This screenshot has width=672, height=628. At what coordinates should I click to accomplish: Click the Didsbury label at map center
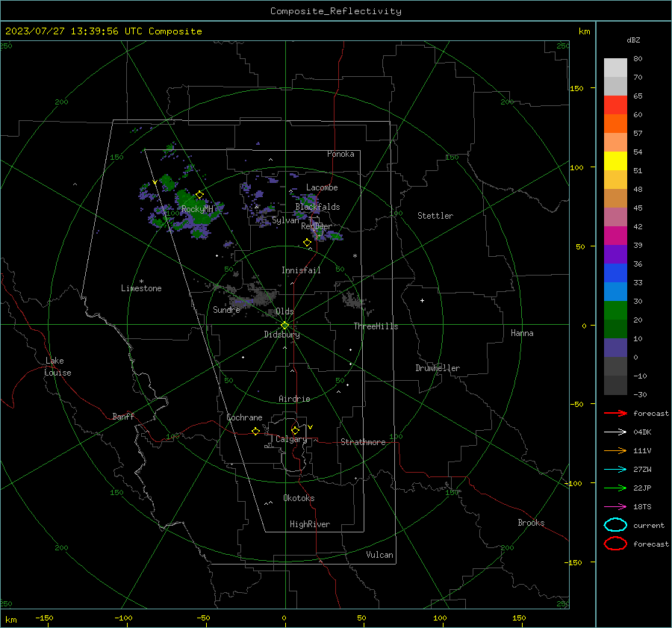(281, 335)
